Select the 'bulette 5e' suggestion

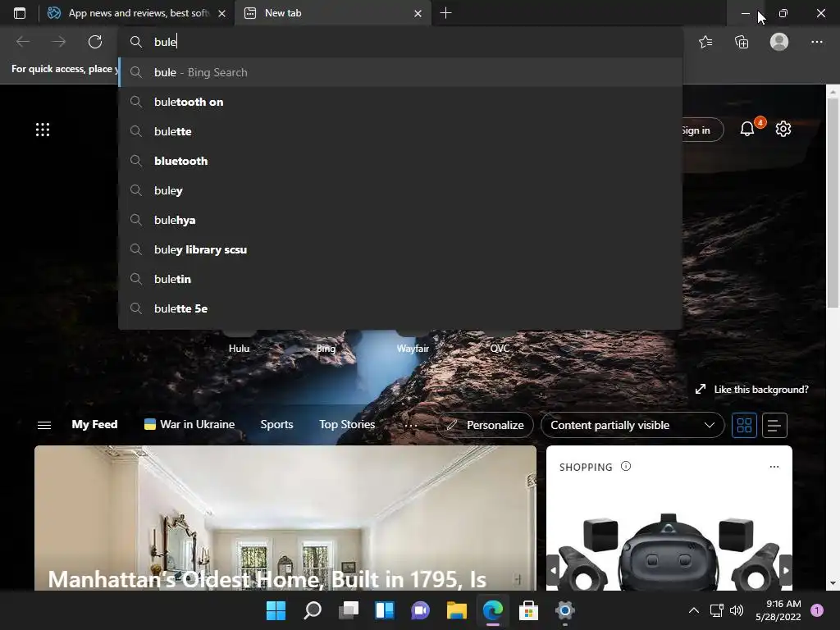pyautogui.click(x=400, y=308)
